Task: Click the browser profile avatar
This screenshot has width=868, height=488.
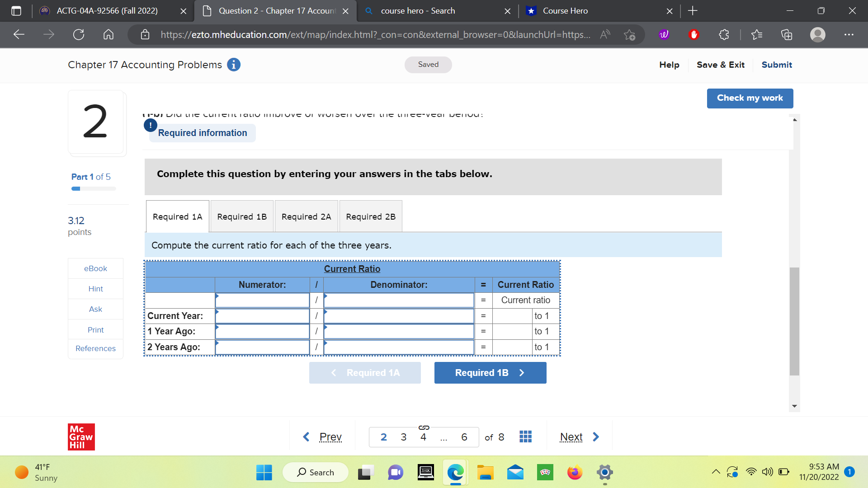Action: [x=817, y=34]
